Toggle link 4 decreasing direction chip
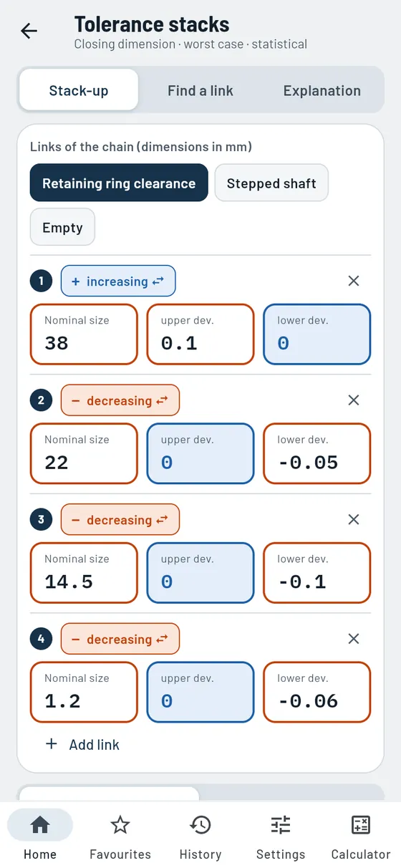401x868 pixels. [x=120, y=639]
